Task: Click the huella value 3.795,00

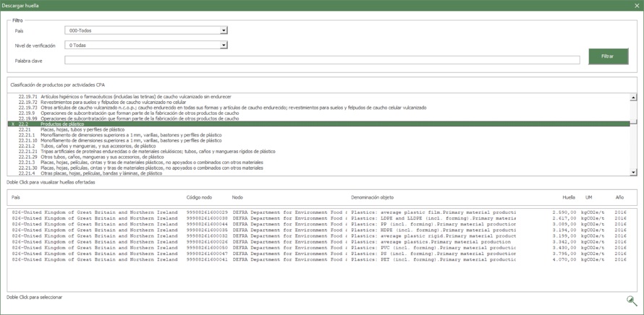Action: pos(564,254)
